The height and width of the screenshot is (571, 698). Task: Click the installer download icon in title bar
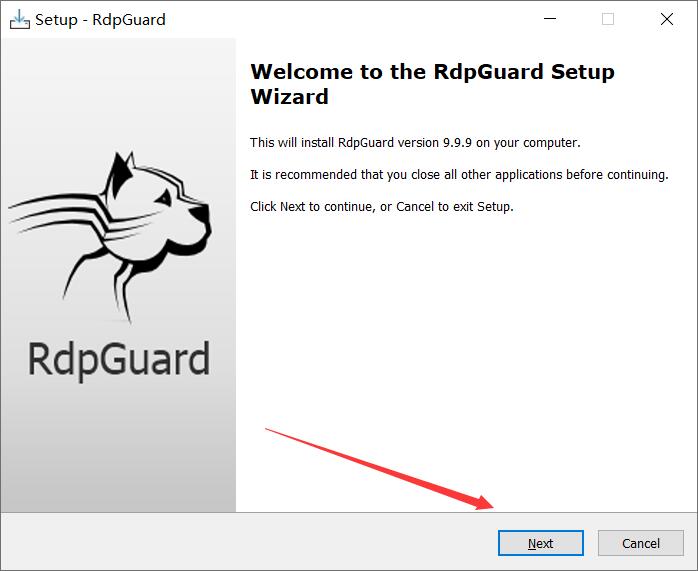[x=20, y=20]
